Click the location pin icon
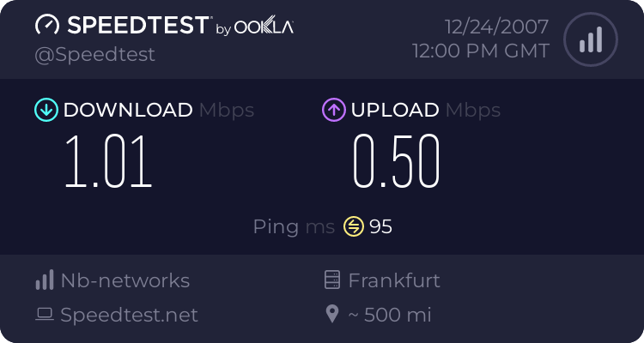This screenshot has height=343, width=644. pyautogui.click(x=333, y=315)
